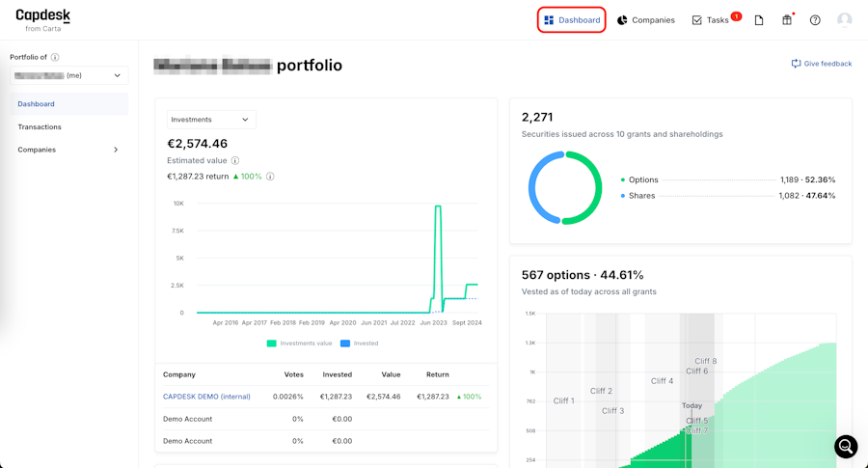Viewport: 868px width, 468px height.
Task: Select Transactions in the sidebar
Action: [40, 126]
